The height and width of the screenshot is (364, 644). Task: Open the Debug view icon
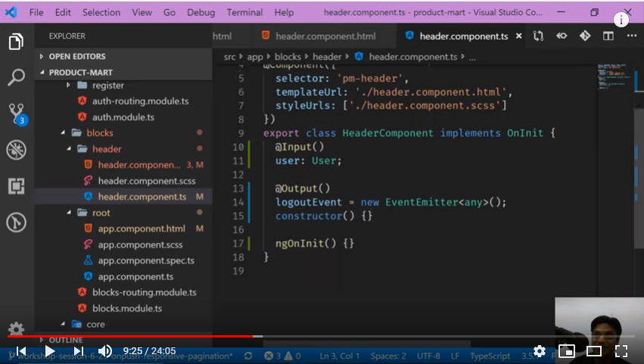(16, 150)
